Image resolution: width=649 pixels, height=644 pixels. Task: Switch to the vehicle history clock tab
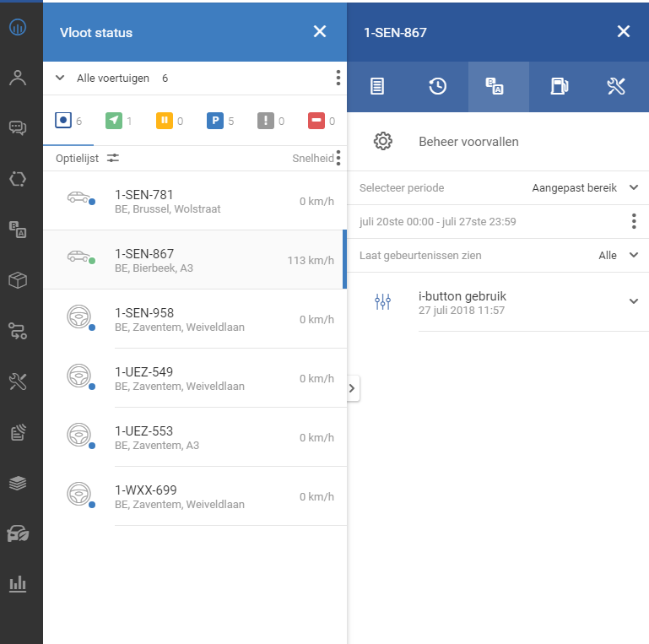click(437, 86)
